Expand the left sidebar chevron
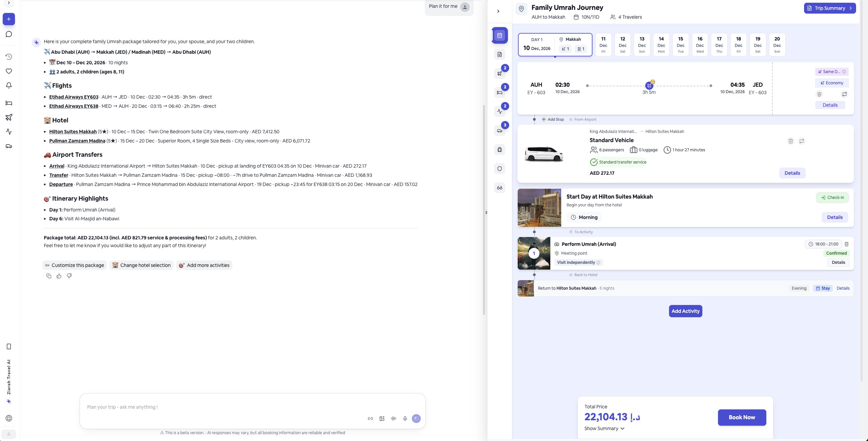Viewport: 868px width, 441px height. coord(9,3)
